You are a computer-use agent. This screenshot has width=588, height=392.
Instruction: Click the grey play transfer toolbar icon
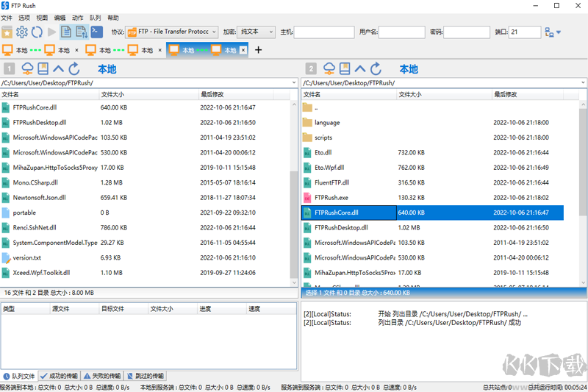51,32
